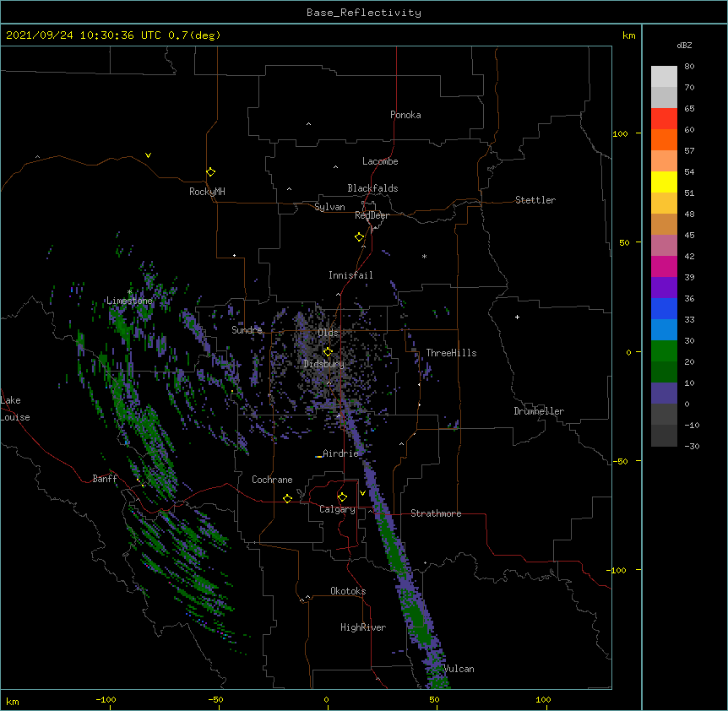Click the Sundre city label
The height and width of the screenshot is (711, 728).
click(x=247, y=330)
